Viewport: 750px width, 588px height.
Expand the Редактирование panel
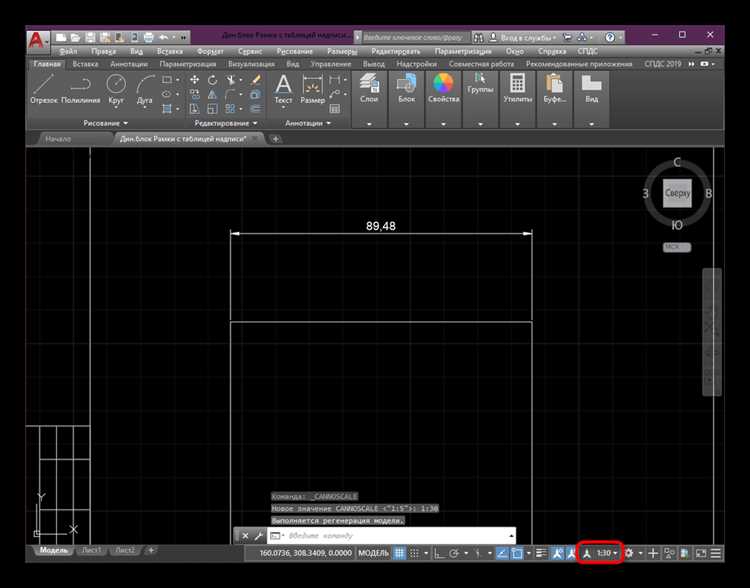pos(226,123)
